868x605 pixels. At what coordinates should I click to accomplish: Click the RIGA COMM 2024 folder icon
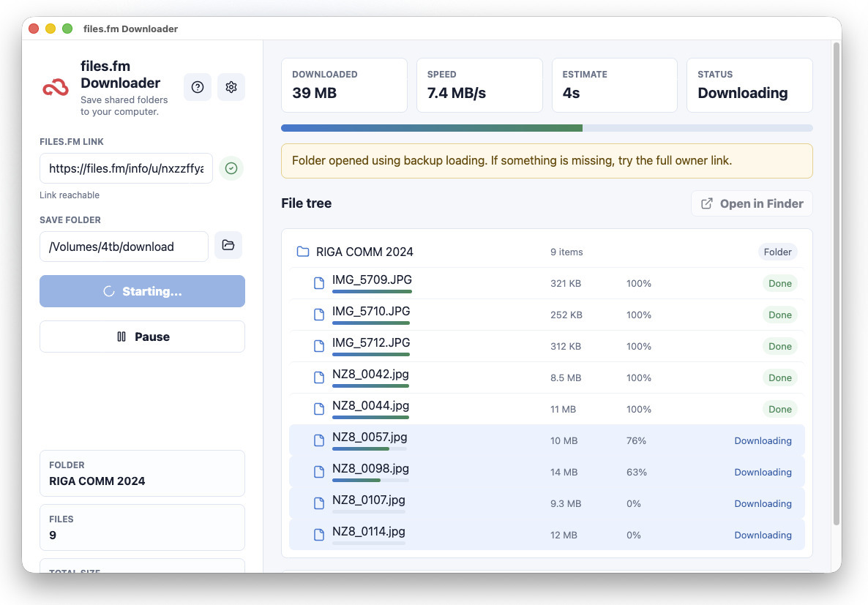(303, 252)
